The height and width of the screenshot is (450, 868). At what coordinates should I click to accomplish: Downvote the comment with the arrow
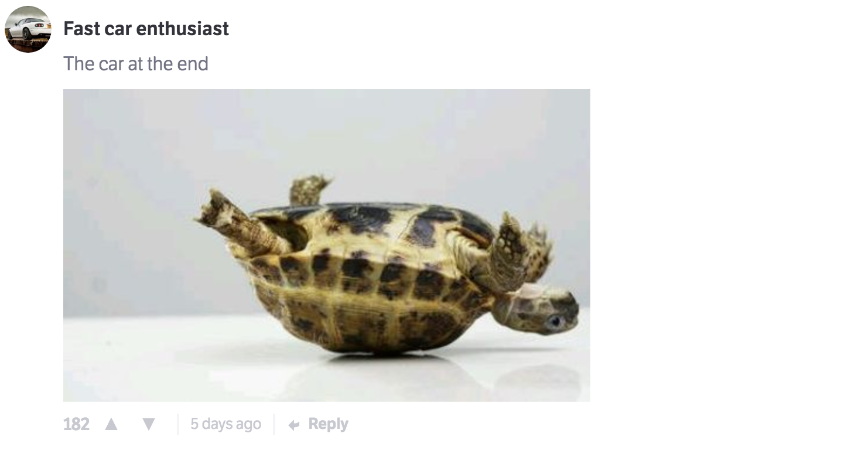click(149, 424)
